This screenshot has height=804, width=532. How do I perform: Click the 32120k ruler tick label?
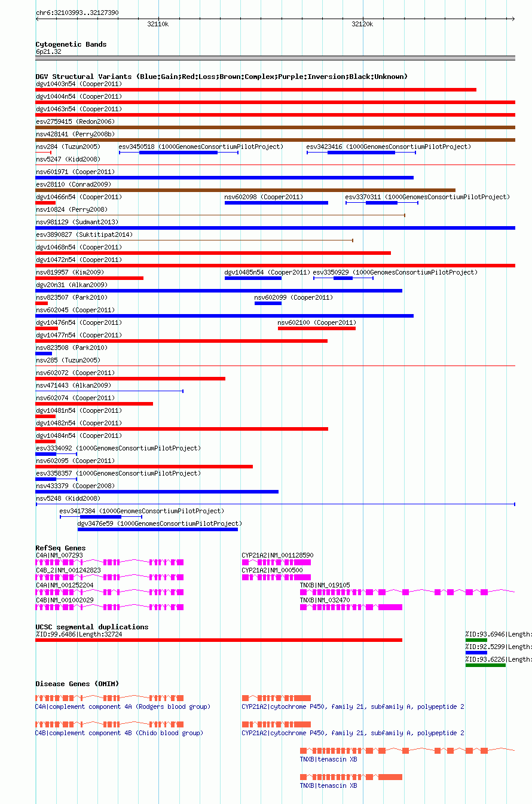point(362,24)
